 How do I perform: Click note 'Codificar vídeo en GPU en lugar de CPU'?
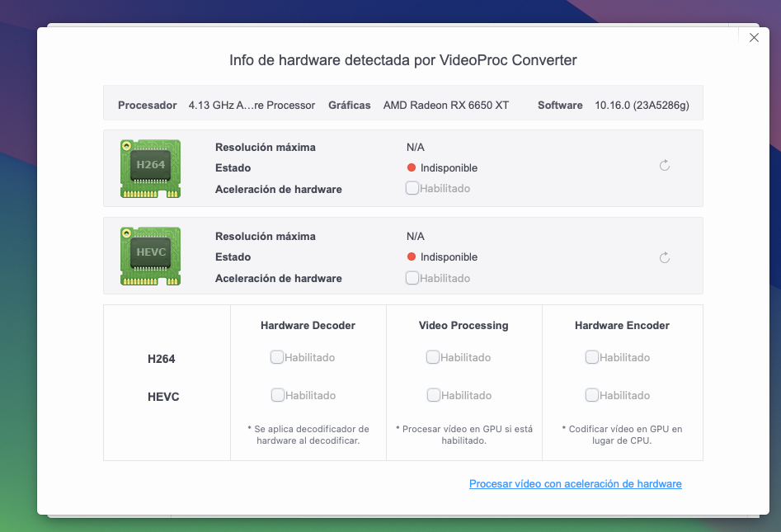tap(622, 435)
